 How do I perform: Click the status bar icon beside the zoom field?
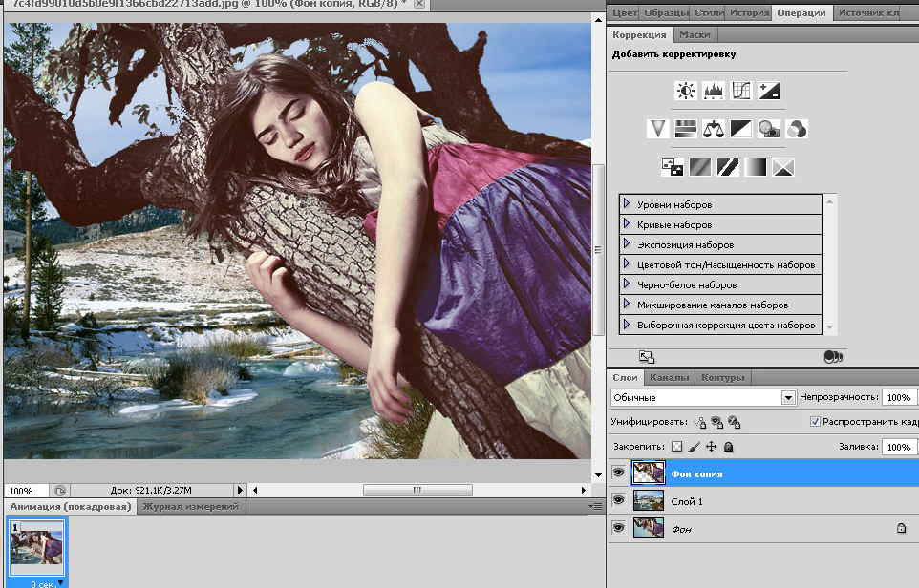click(60, 491)
